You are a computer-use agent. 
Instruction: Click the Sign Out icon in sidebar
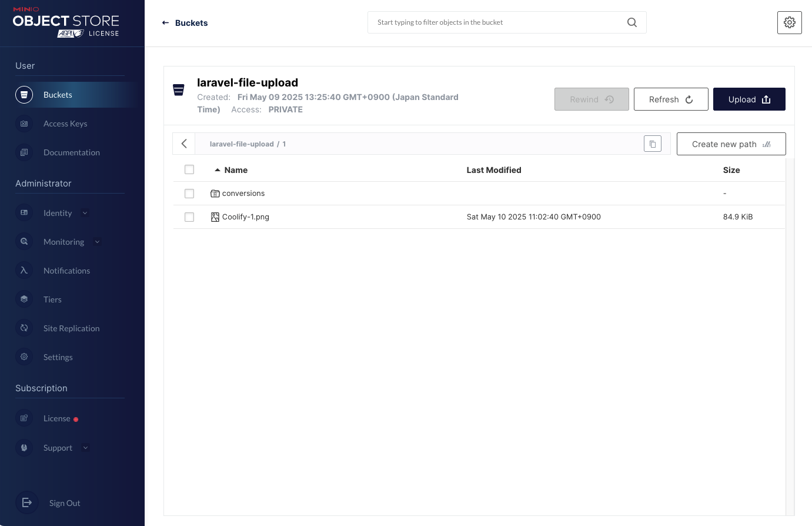26,502
